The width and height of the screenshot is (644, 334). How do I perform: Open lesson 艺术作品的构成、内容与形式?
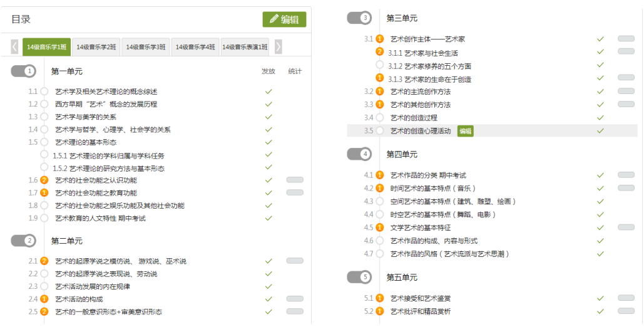pyautogui.click(x=434, y=241)
